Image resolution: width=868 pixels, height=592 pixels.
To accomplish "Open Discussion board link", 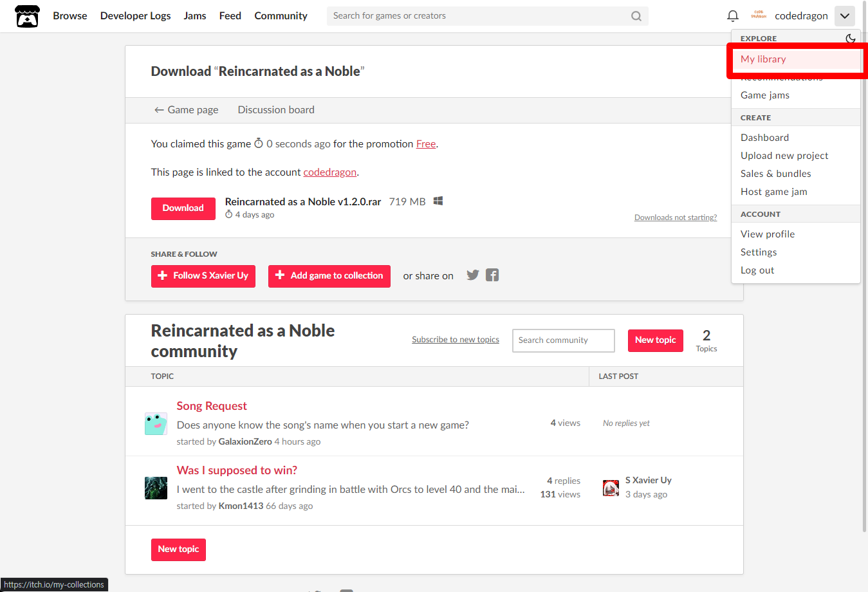I will click(276, 110).
